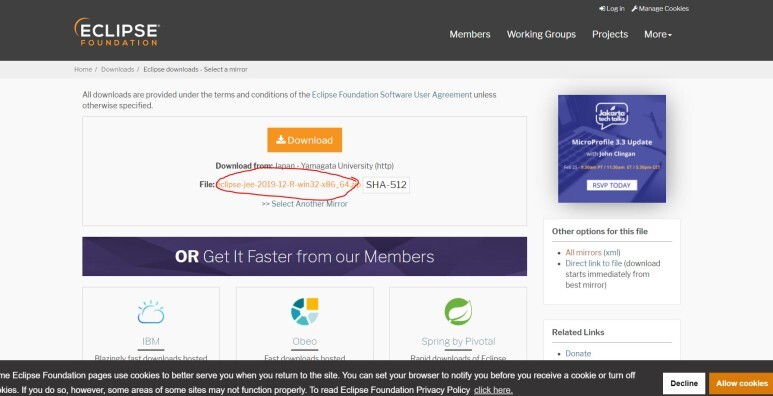Open Eclipse Foundation Software User Agreement

392,94
